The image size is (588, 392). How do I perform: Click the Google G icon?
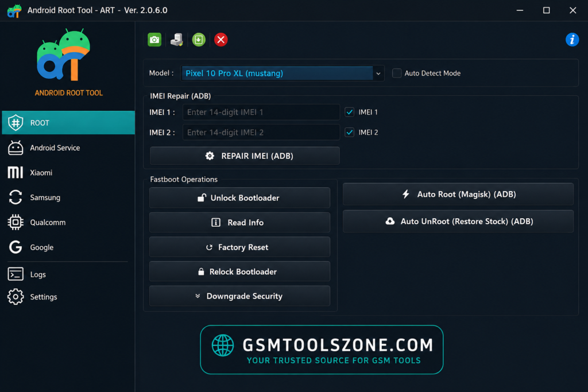[x=16, y=247]
